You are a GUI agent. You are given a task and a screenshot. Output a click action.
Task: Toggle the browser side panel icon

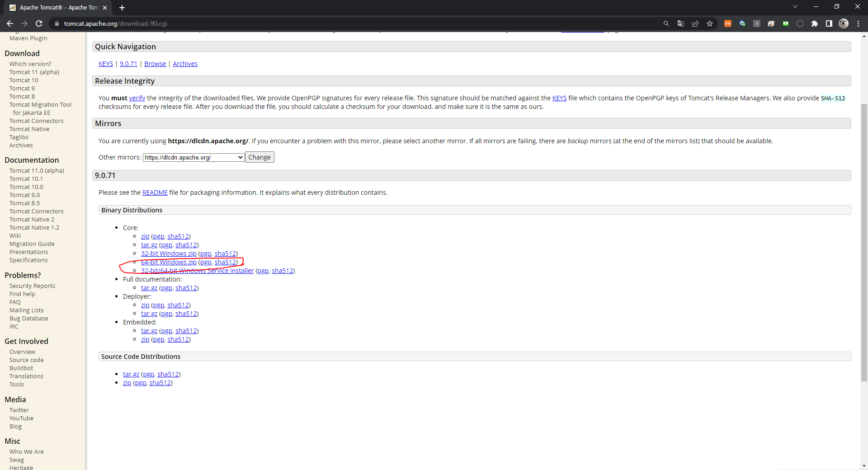click(829, 23)
